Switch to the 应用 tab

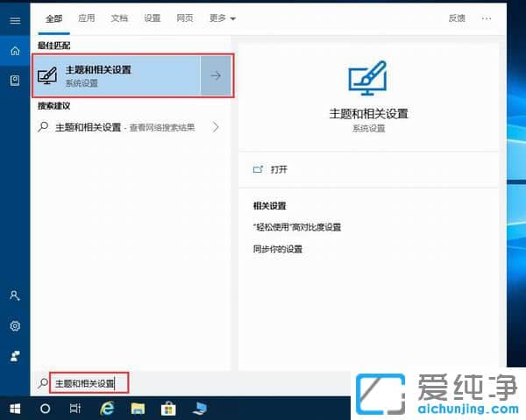pos(86,18)
